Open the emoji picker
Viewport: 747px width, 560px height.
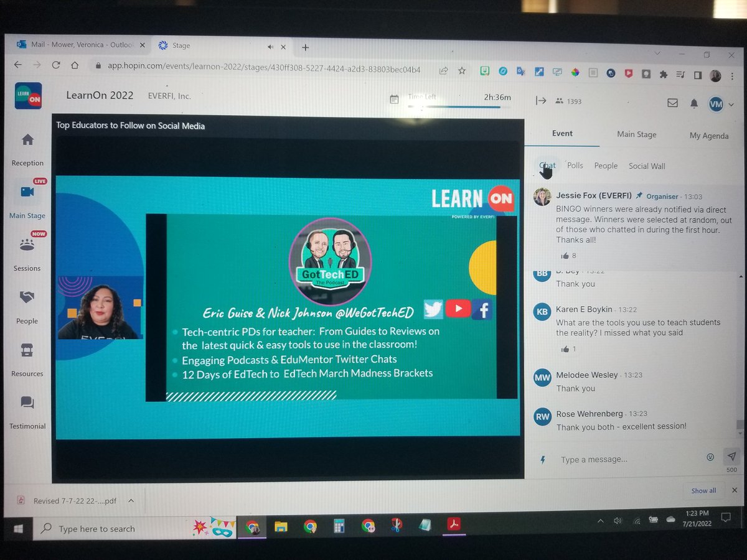(x=710, y=457)
